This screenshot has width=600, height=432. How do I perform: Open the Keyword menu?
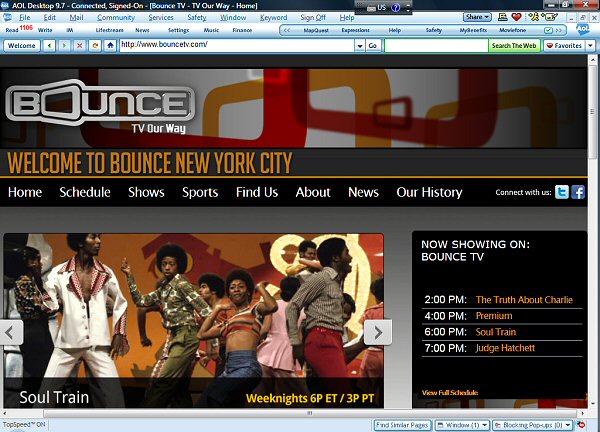(x=273, y=17)
